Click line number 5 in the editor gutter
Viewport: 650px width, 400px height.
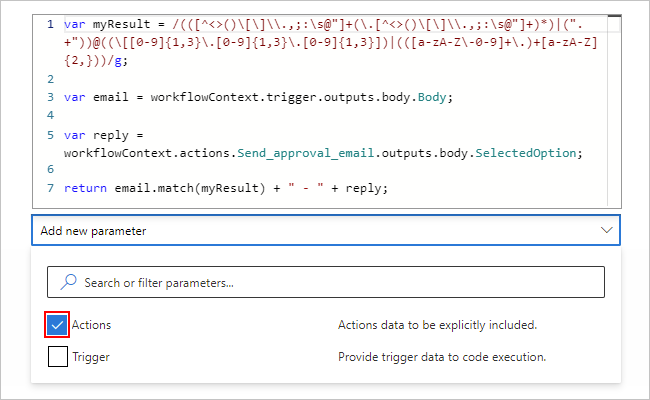pyautogui.click(x=50, y=134)
